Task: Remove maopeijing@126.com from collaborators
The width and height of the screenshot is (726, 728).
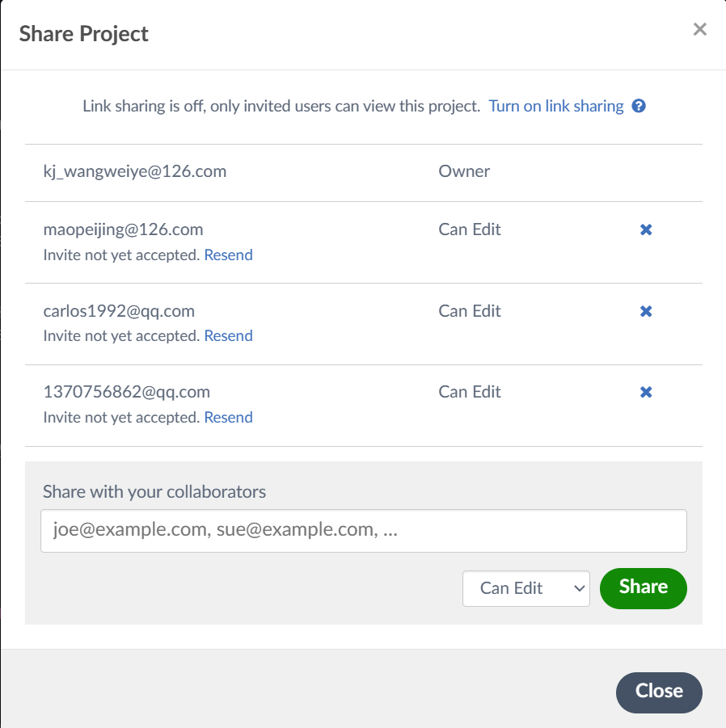Action: click(x=646, y=229)
